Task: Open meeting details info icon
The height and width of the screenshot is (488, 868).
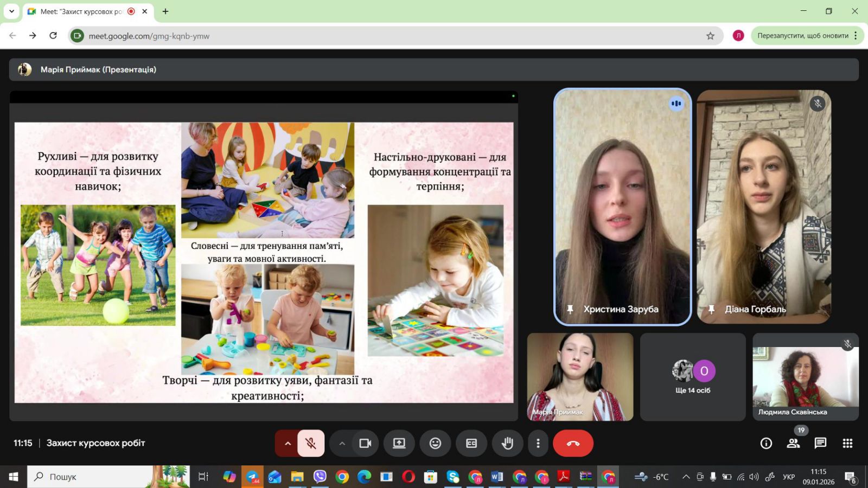Action: 766,444
